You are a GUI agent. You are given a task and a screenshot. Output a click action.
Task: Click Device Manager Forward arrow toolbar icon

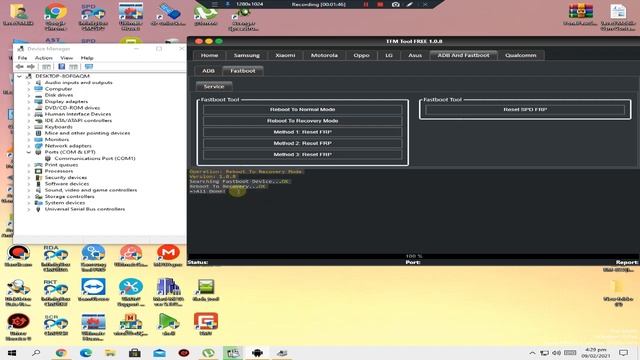(x=31, y=67)
